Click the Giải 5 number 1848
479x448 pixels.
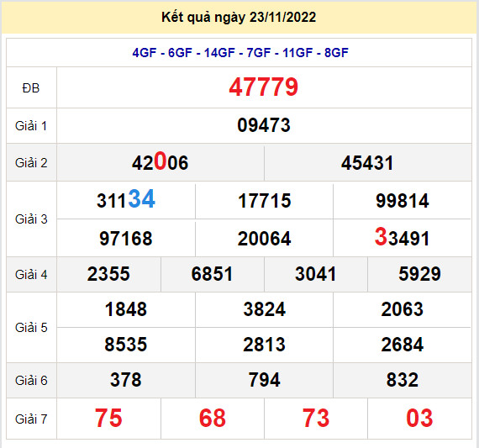[x=126, y=309]
